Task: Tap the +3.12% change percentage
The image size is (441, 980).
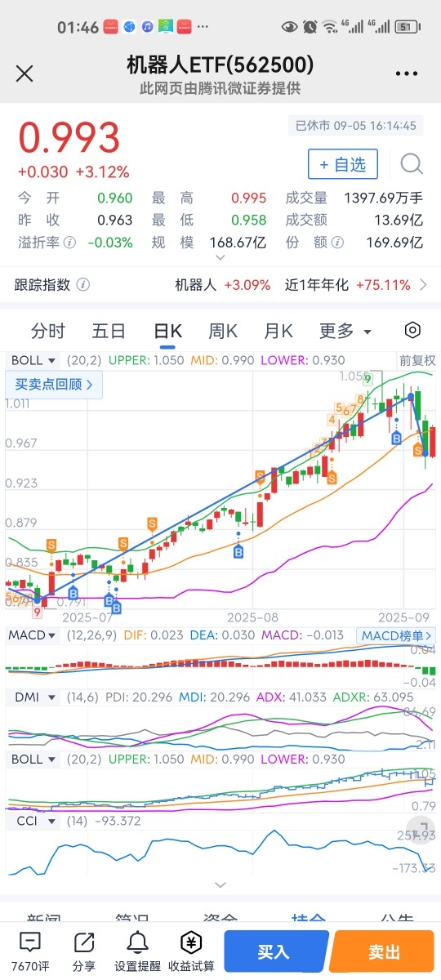Action: click(102, 172)
